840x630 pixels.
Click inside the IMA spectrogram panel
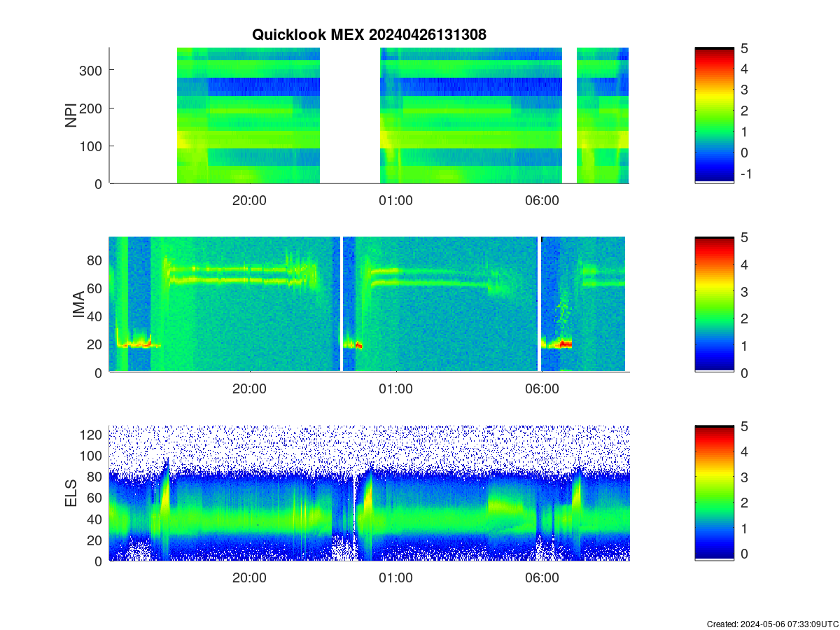click(x=369, y=304)
